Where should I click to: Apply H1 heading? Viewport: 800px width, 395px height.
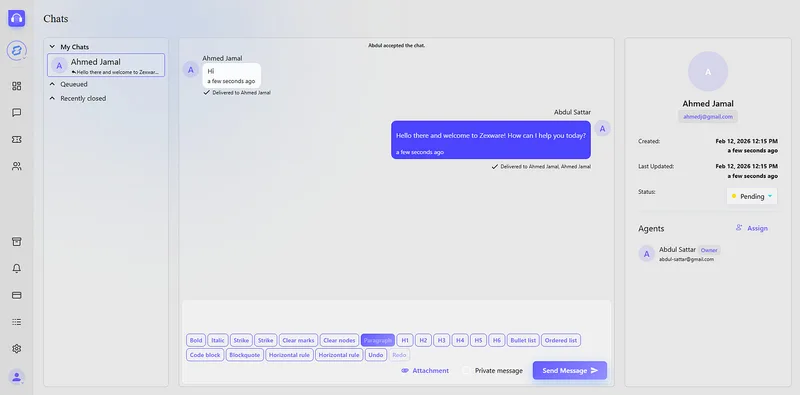(x=405, y=340)
